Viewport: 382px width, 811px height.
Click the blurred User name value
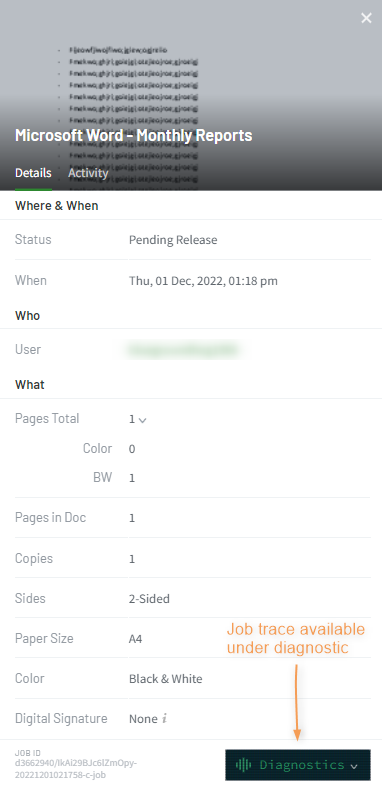pos(182,350)
